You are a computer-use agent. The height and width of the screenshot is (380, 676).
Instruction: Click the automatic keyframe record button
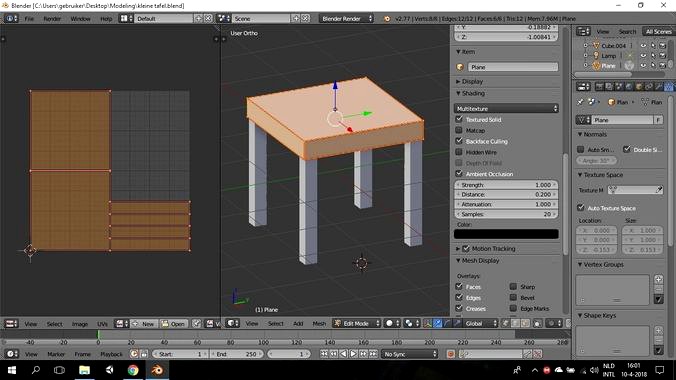pos(451,354)
